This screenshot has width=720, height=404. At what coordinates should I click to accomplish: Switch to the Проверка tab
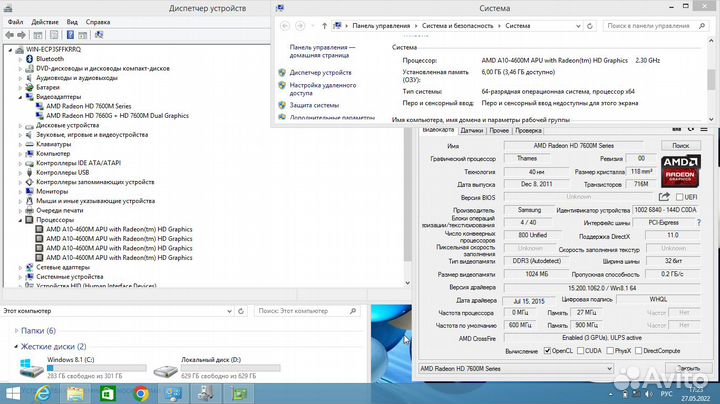528,131
